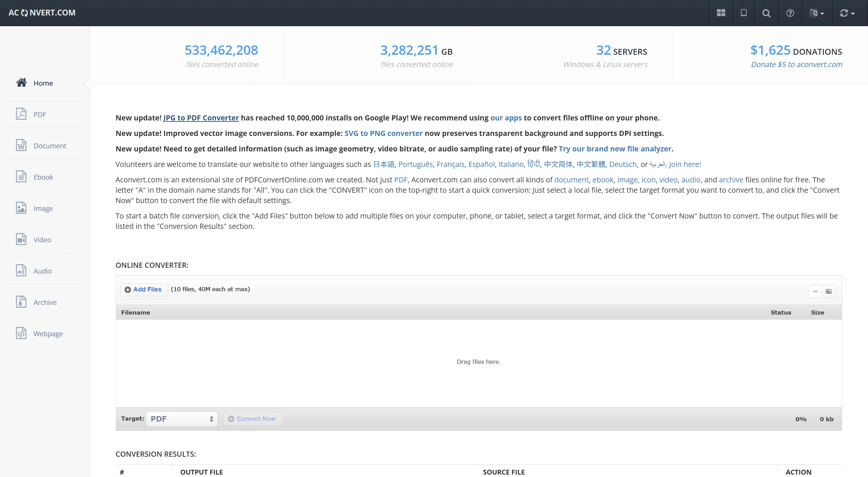This screenshot has width=868, height=477.
Task: Select the Español language link
Action: [482, 165]
